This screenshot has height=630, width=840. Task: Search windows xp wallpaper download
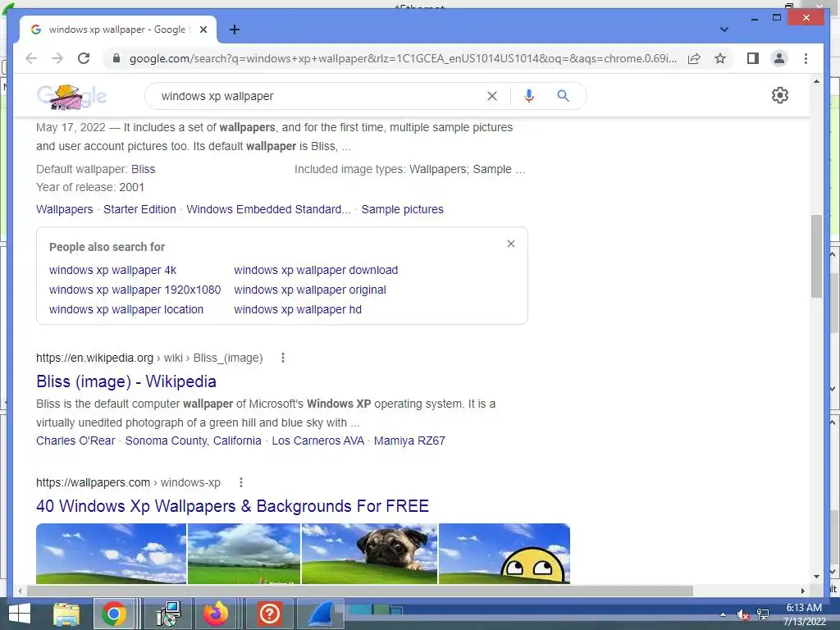(x=316, y=270)
